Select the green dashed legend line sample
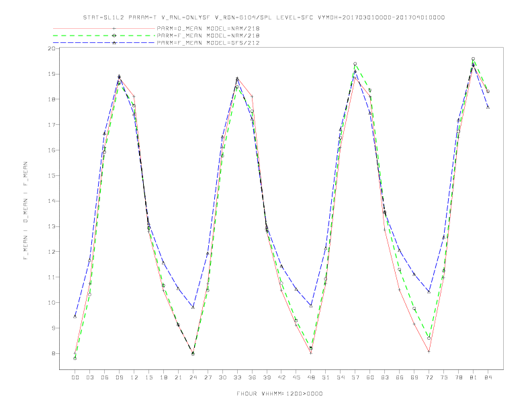Screen dimensions: 532x411 (x=104, y=36)
